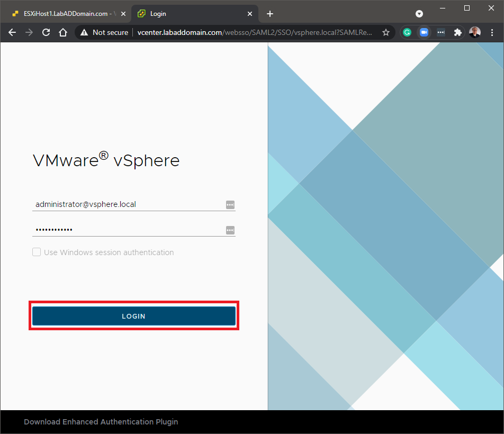504x434 pixels.
Task: Click the username field with administrator@vsphere.local
Action: pyautogui.click(x=127, y=204)
